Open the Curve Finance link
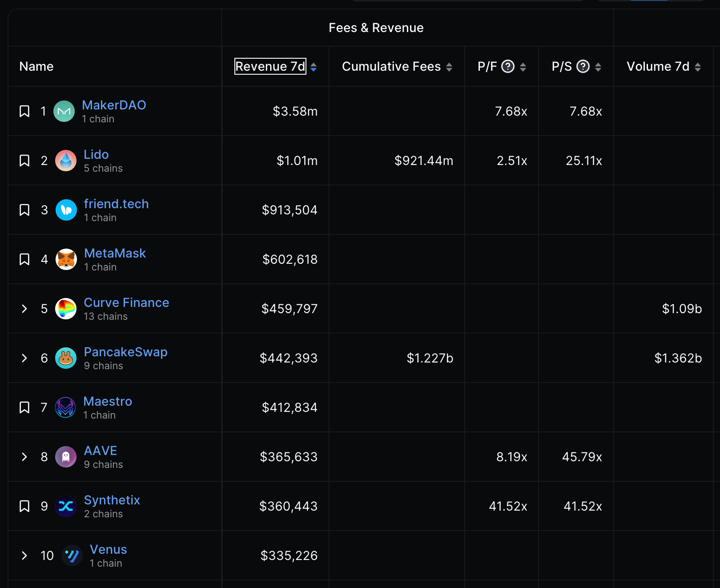 coord(127,302)
